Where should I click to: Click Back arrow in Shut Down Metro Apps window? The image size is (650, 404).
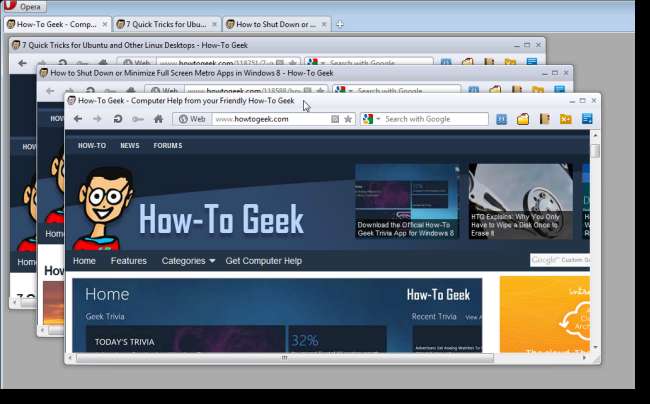[50, 91]
